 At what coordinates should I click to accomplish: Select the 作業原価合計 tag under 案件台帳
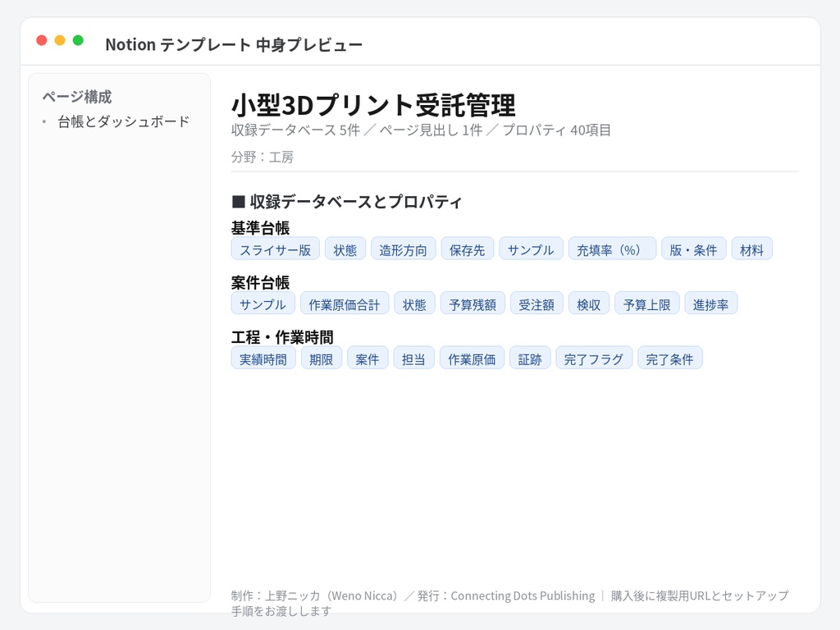coord(345,304)
